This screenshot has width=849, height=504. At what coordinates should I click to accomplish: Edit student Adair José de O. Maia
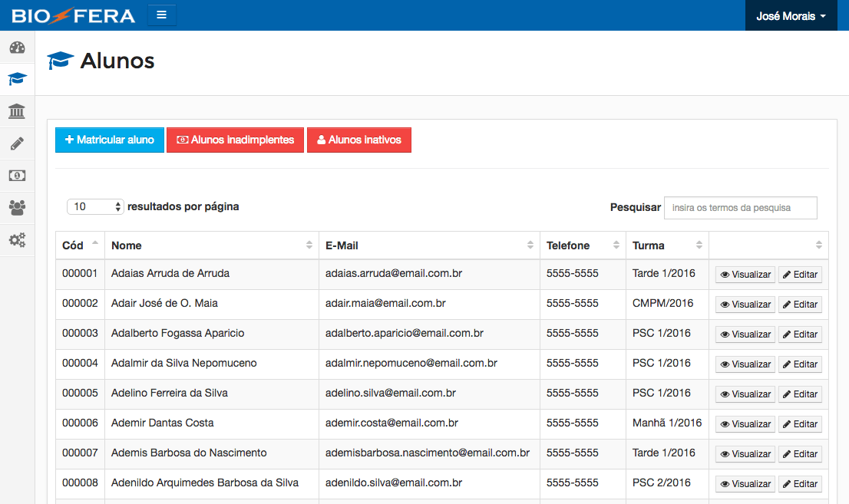(x=800, y=305)
